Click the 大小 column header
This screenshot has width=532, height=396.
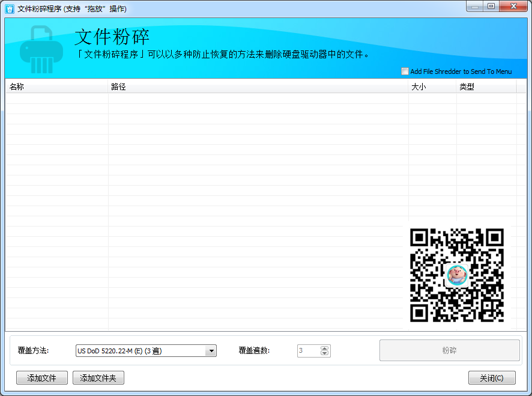pyautogui.click(x=432, y=87)
